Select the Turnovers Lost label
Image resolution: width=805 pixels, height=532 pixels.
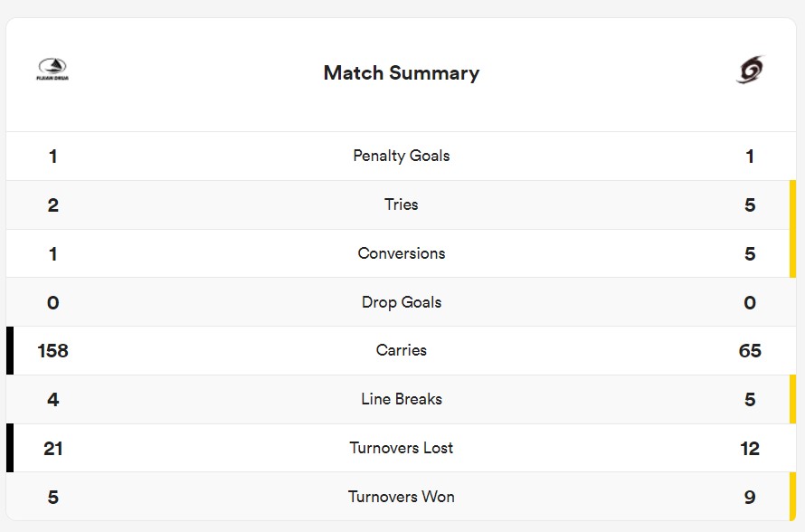click(x=402, y=448)
